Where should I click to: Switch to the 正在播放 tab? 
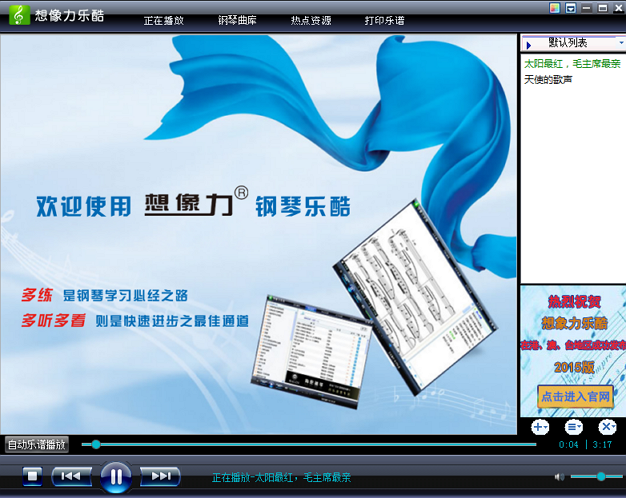tap(164, 20)
